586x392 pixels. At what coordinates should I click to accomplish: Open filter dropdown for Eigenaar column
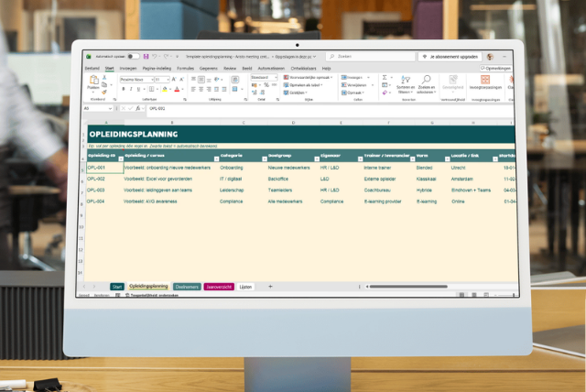[360, 159]
